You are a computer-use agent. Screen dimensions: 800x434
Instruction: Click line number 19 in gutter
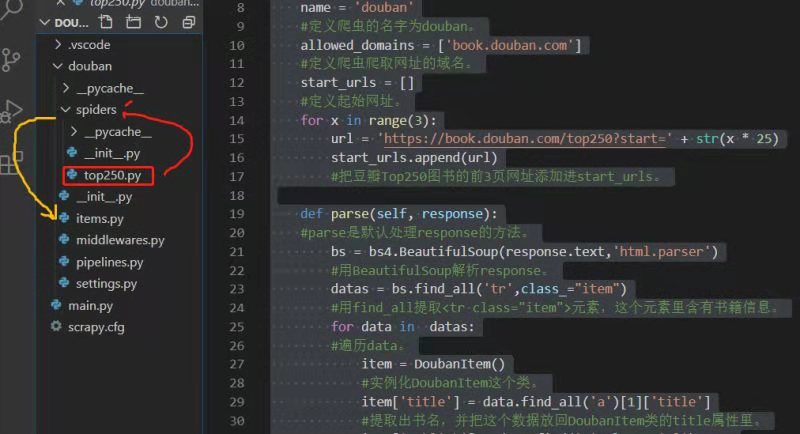click(236, 214)
